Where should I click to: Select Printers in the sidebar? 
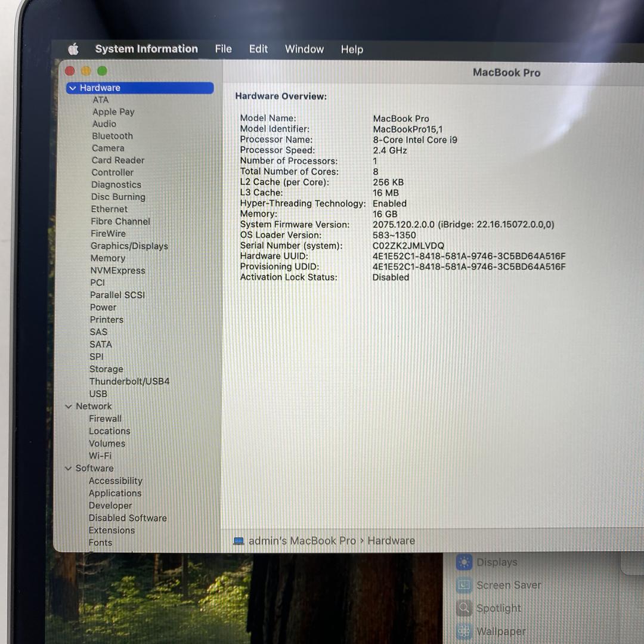[x=107, y=320]
